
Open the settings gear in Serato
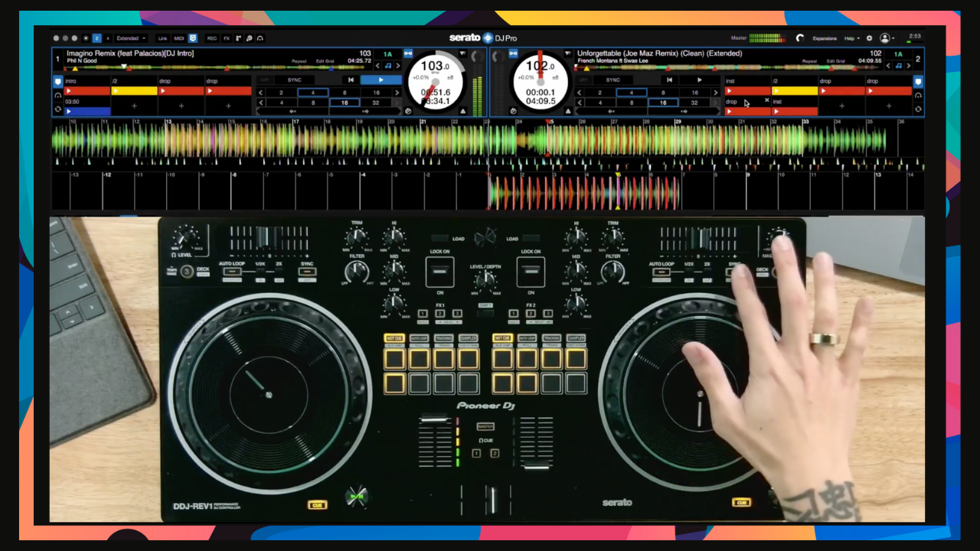(869, 38)
